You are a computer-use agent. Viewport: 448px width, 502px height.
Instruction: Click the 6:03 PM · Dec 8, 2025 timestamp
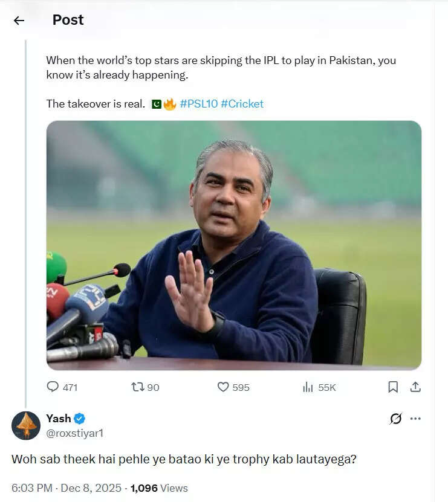(68, 488)
